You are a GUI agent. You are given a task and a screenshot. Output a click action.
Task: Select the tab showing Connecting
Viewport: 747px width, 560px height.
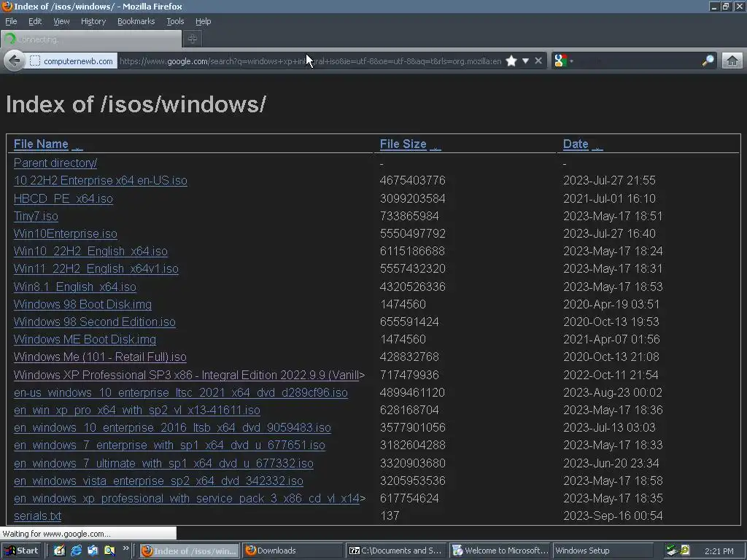[91, 39]
